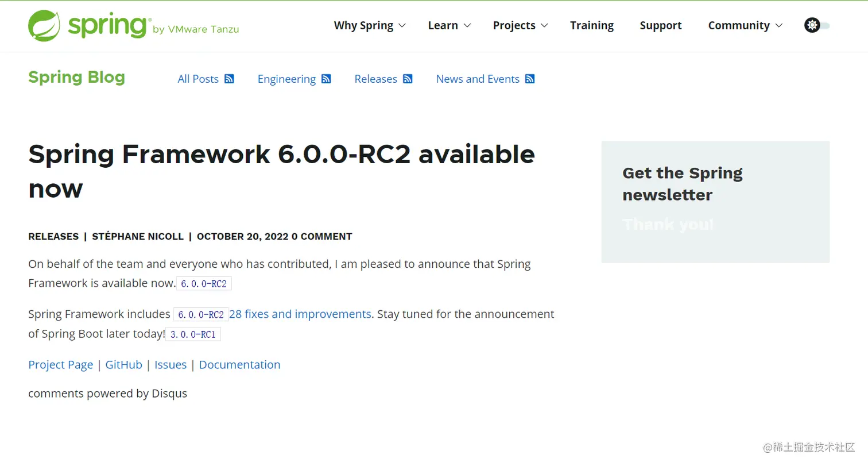The height and width of the screenshot is (466, 868).
Task: Click the RSS icon next to Releases
Action: (x=408, y=79)
